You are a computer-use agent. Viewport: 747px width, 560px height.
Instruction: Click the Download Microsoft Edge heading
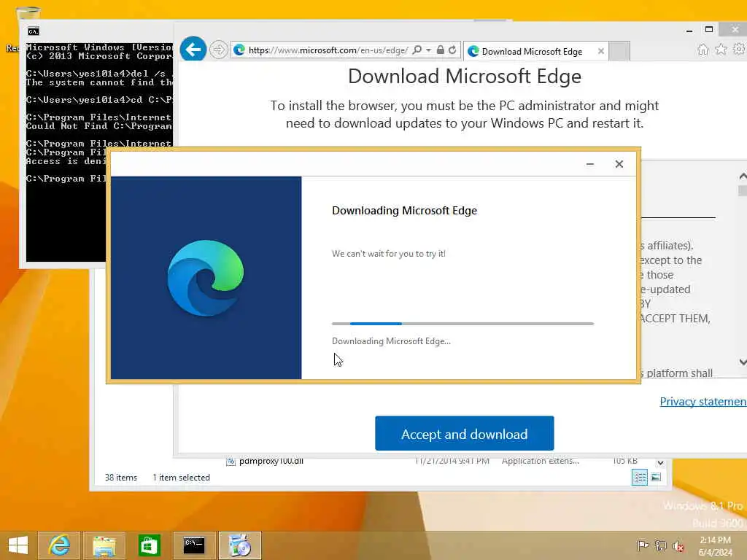[x=465, y=76]
